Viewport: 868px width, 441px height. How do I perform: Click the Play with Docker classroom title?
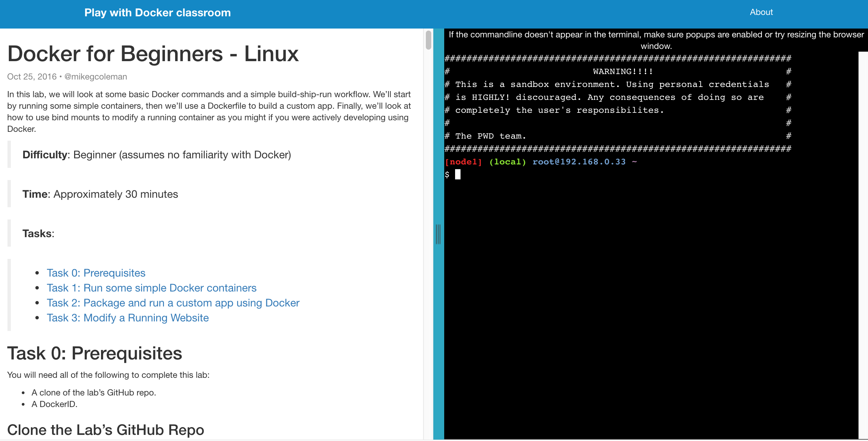(157, 13)
